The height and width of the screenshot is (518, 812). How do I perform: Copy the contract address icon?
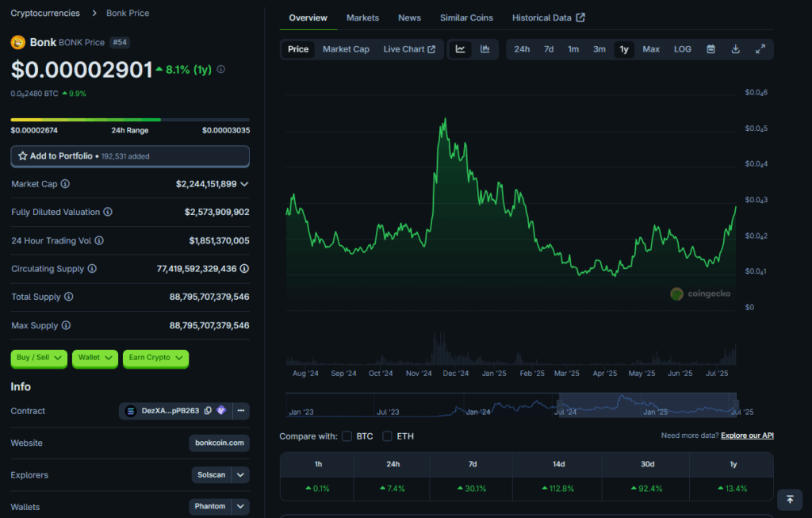209,411
